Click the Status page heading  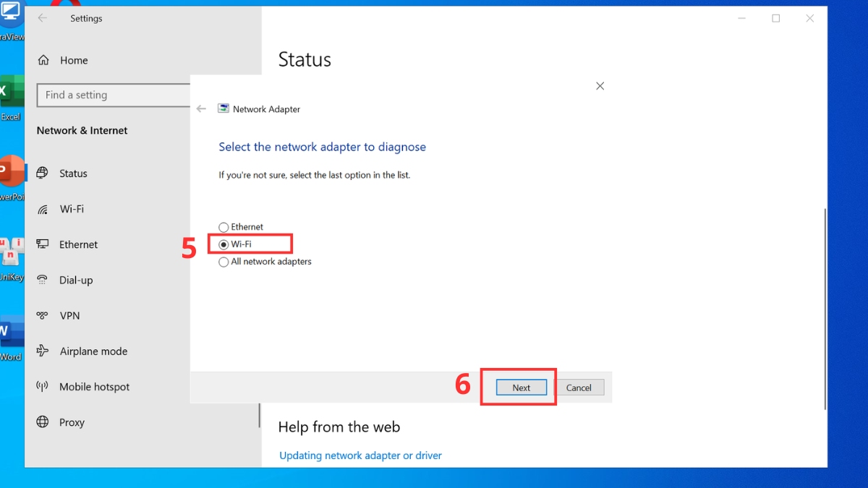[305, 59]
